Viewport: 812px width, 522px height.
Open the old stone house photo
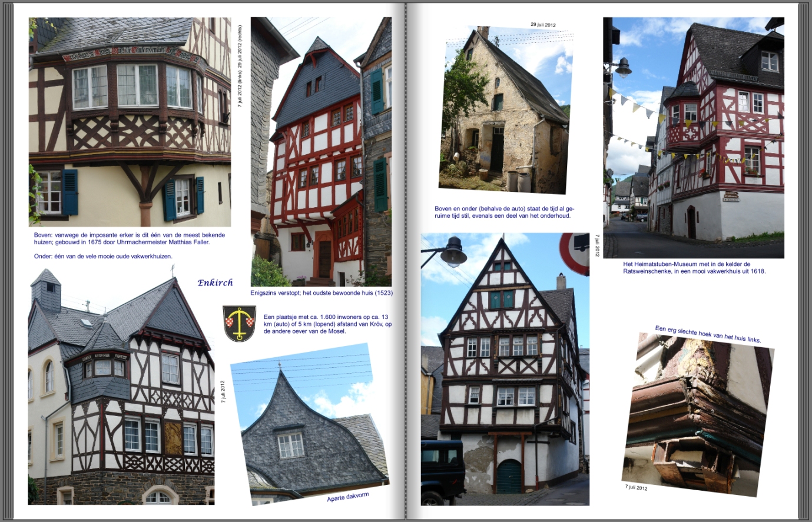click(x=505, y=112)
